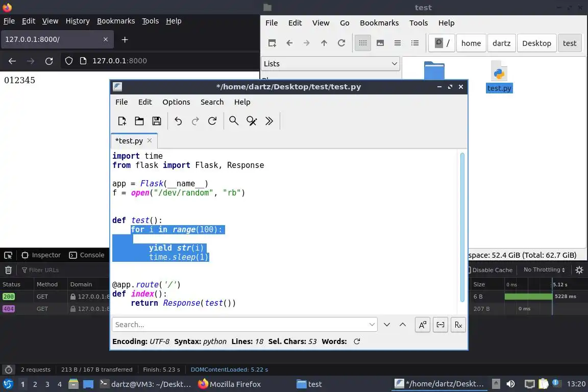
Task: Click the redo arrow in the editor toolbar
Action: [195, 121]
